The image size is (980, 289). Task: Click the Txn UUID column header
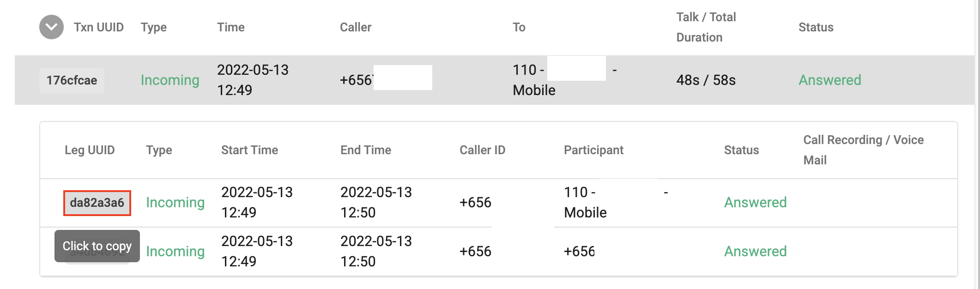[x=99, y=27]
